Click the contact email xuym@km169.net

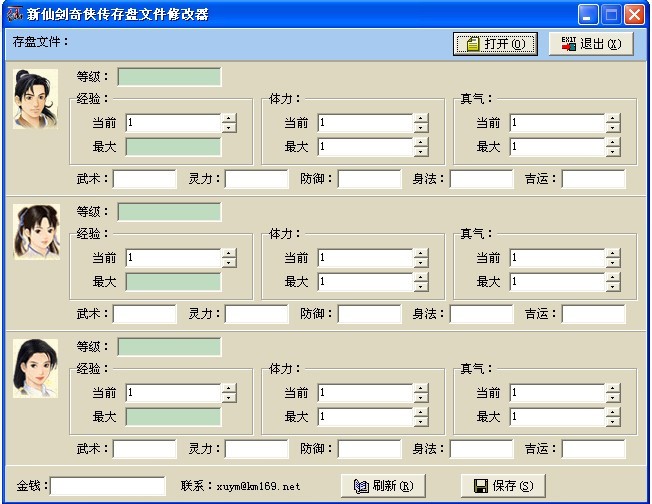coord(258,486)
